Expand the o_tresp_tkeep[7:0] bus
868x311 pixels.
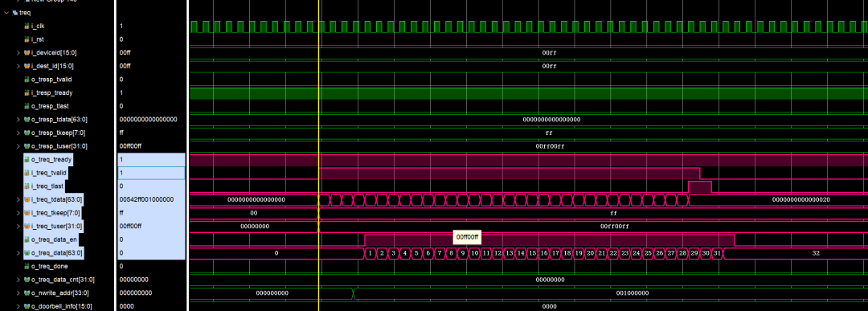tap(18, 133)
